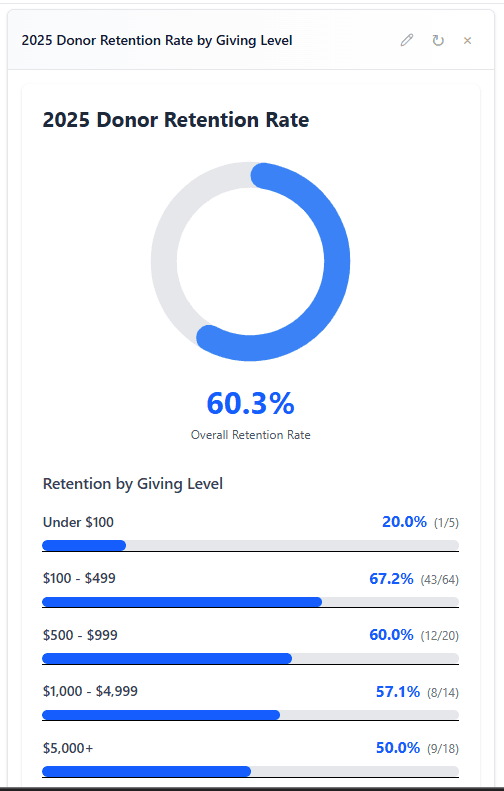Click the 2025 Donor Retention Rate heading
The width and height of the screenshot is (504, 791).
(x=176, y=120)
